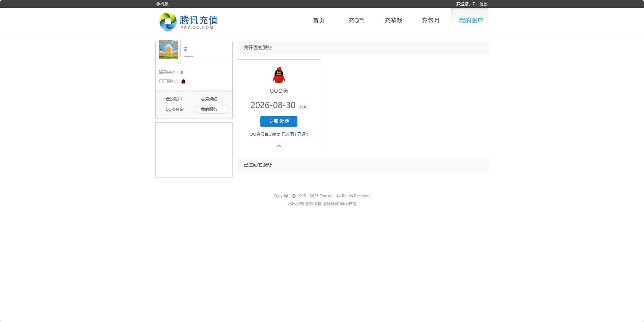This screenshot has width=644, height=322.
Task: Click 退出 to log out
Action: (483, 4)
